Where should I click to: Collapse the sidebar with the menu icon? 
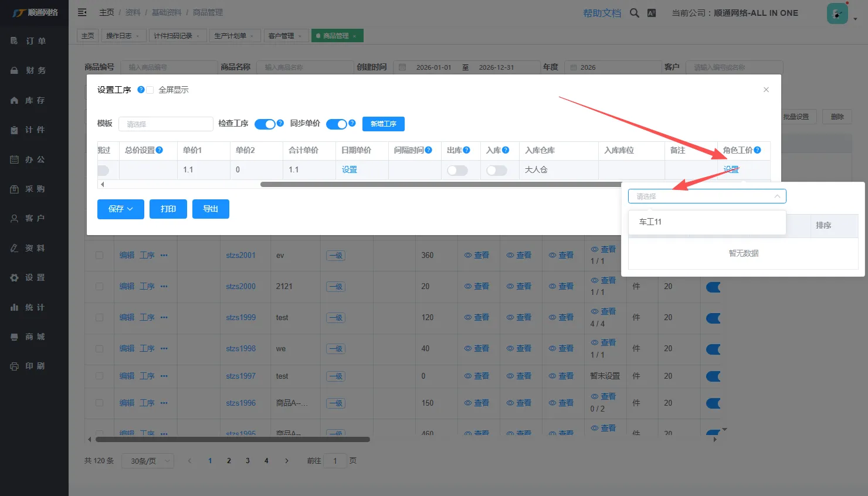[82, 12]
